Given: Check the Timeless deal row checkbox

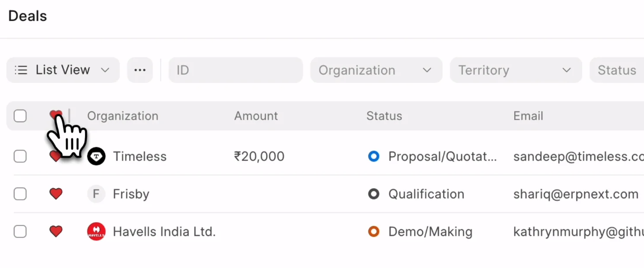Looking at the screenshot, I should [20, 156].
